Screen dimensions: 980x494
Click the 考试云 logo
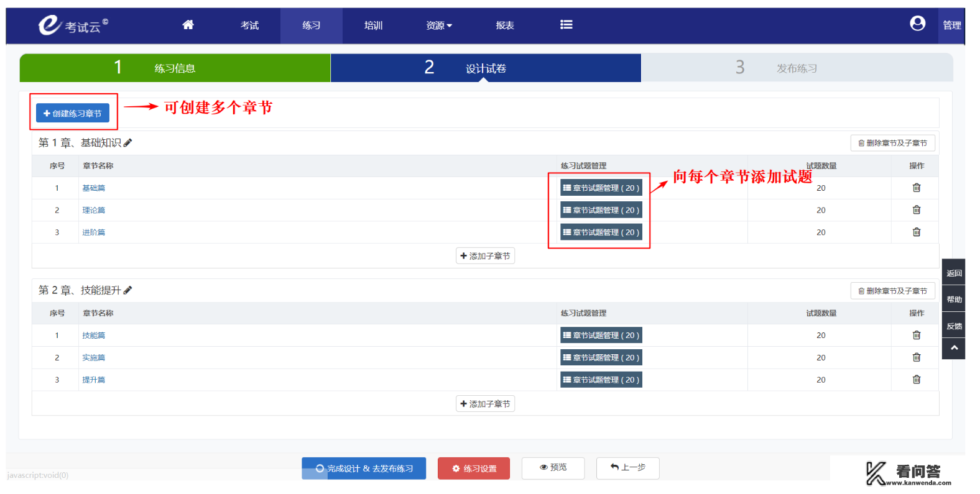(73, 25)
